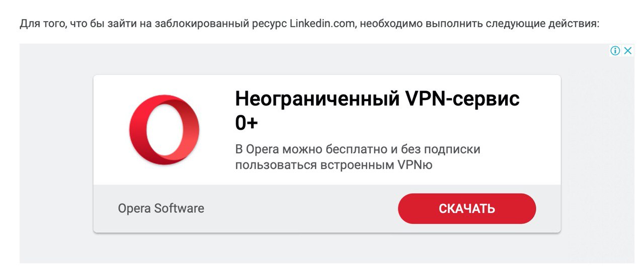644x273 pixels.
Task: Click the red Opera logo
Action: [x=164, y=130]
